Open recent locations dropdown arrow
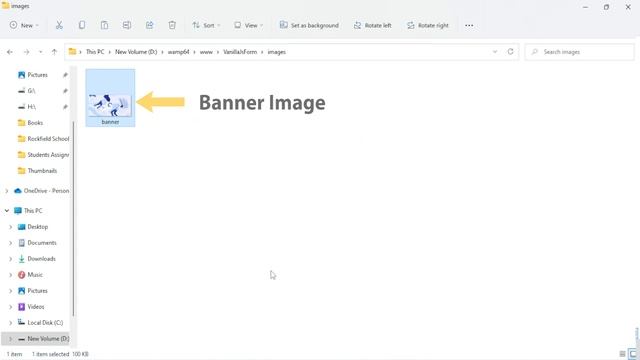The width and height of the screenshot is (640, 360). click(40, 52)
